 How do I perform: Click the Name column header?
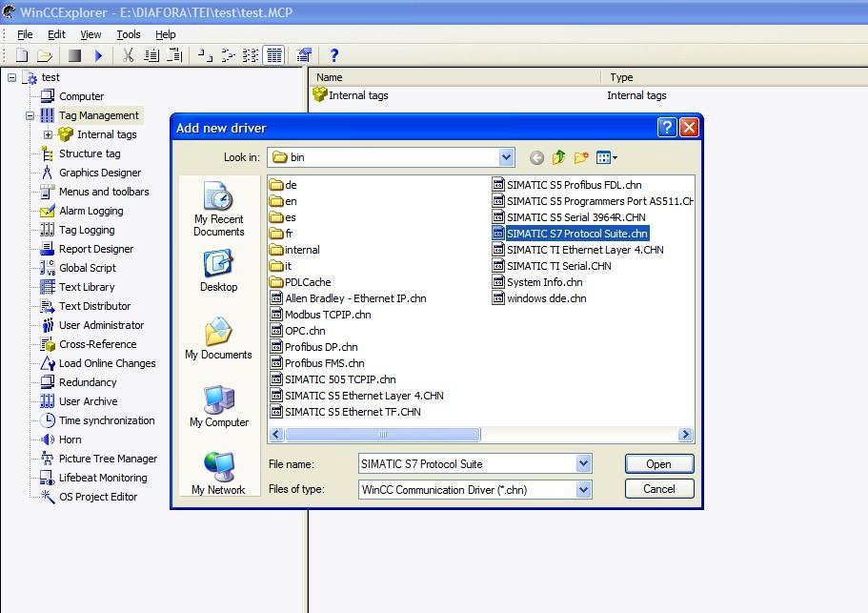pos(454,77)
